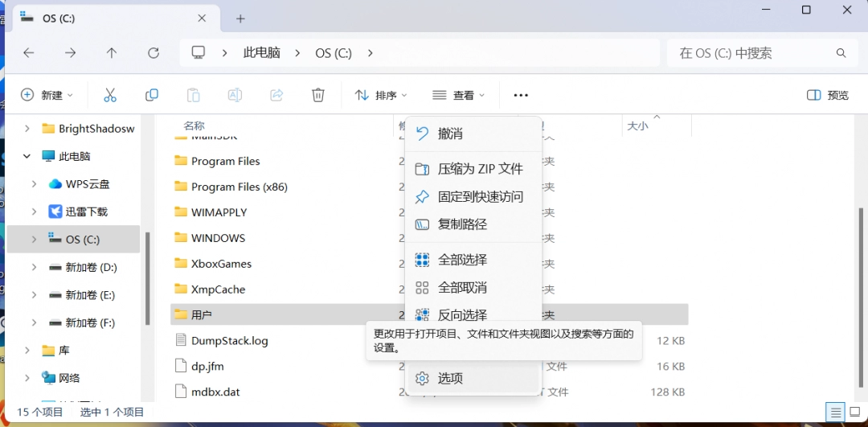Choose 压缩为 ZIP 文件 menu item
This screenshot has width=868, height=427.
coord(480,169)
